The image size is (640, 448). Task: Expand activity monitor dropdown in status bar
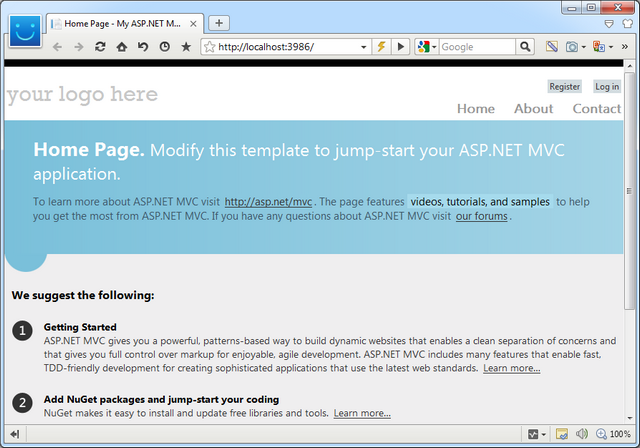544,435
